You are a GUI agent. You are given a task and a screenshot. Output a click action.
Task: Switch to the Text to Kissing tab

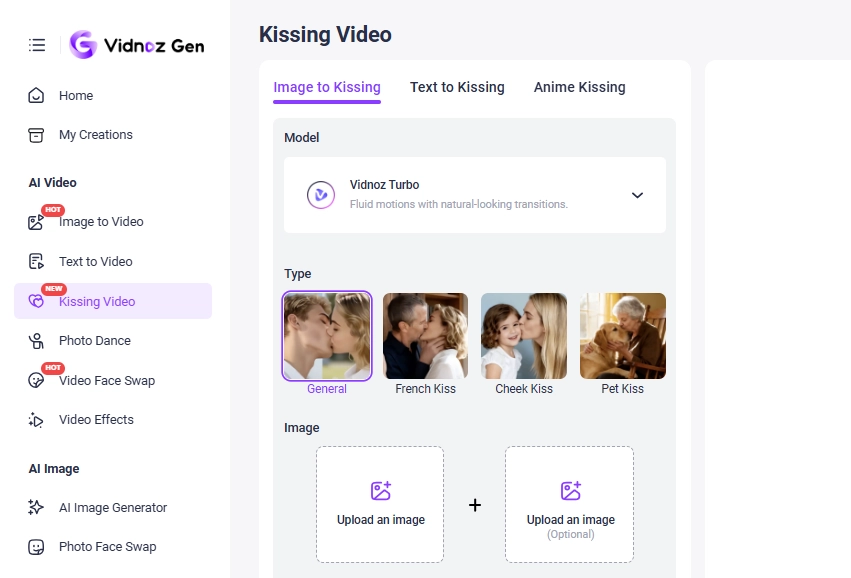pos(456,87)
